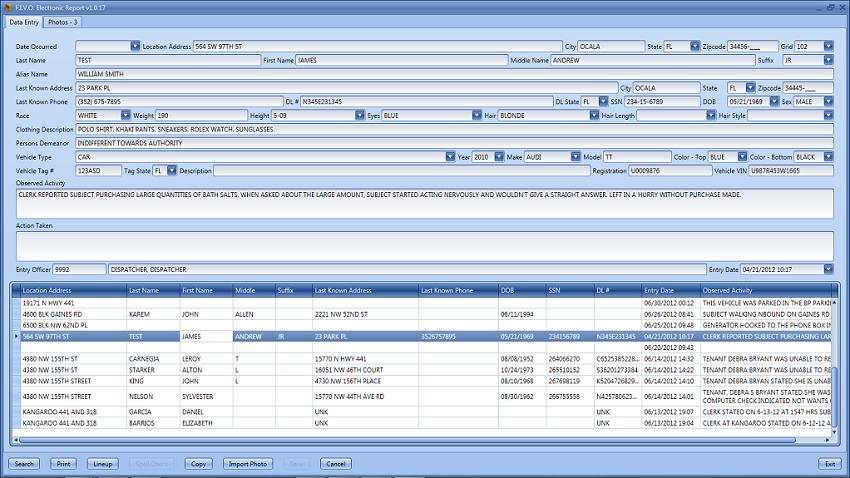Sort by the Last Name column header
850x478 pixels.
tap(152, 290)
